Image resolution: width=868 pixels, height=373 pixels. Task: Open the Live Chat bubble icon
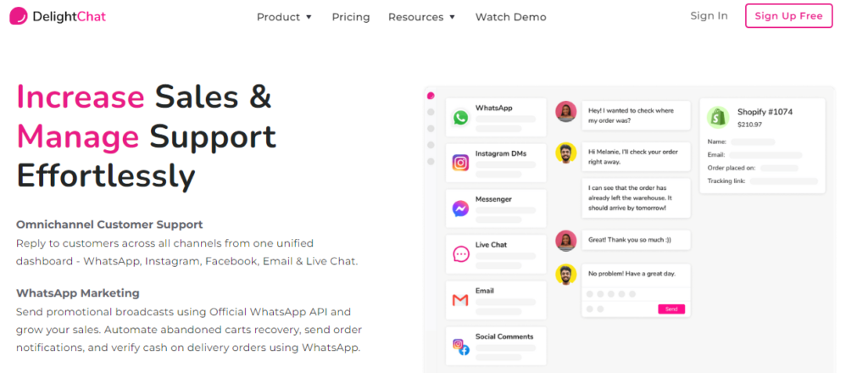point(460,254)
